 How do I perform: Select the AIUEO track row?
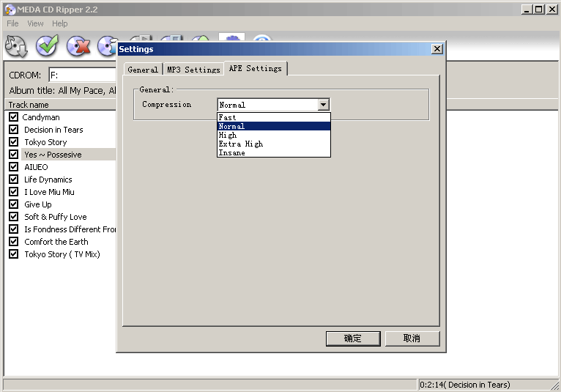36,167
